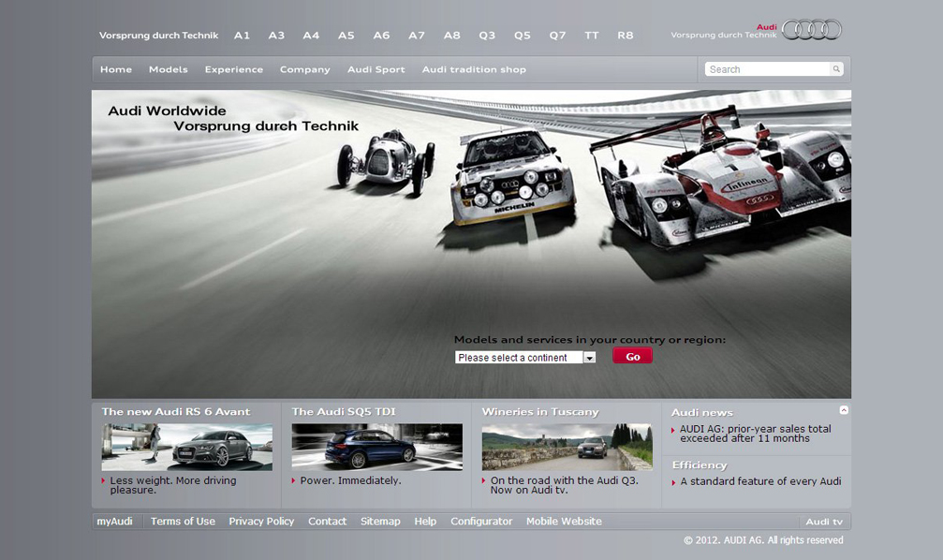Viewport: 943px width, 560px height.
Task: Visit the Mobile Website link
Action: [x=564, y=522]
